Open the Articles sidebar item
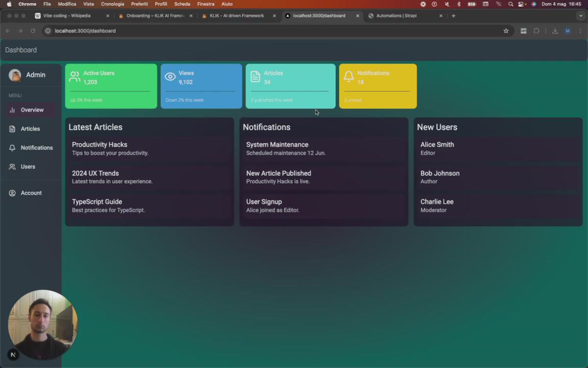 pyautogui.click(x=31, y=129)
